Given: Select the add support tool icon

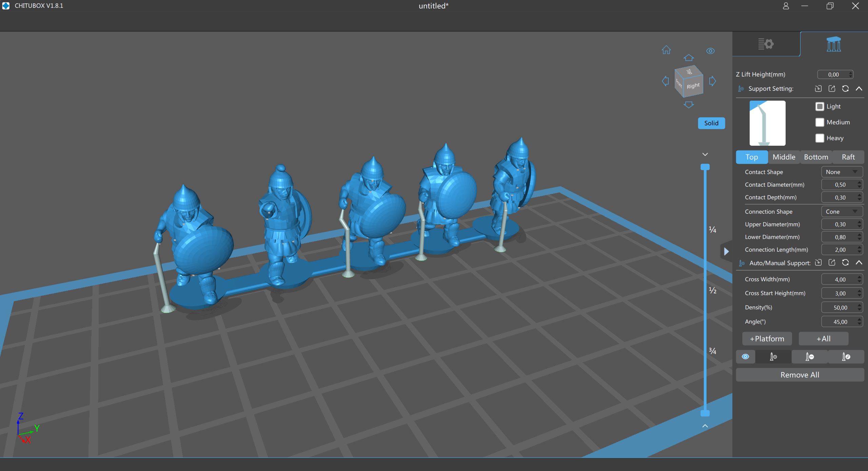Looking at the screenshot, I should pos(773,357).
